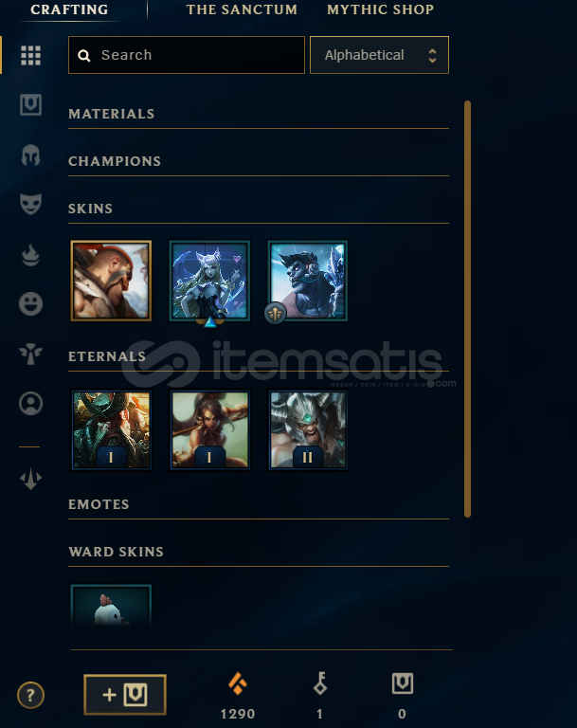Click the add chest purchase button
This screenshot has height=728, width=577.
[125, 695]
